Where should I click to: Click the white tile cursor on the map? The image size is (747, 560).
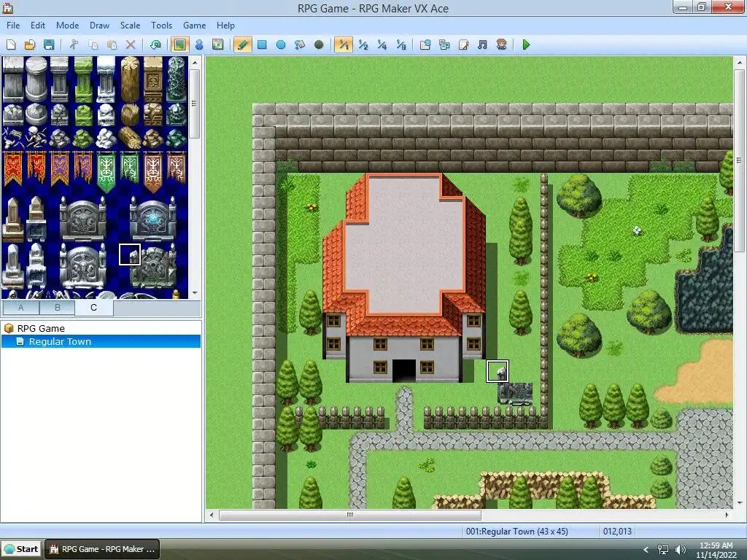pos(498,371)
